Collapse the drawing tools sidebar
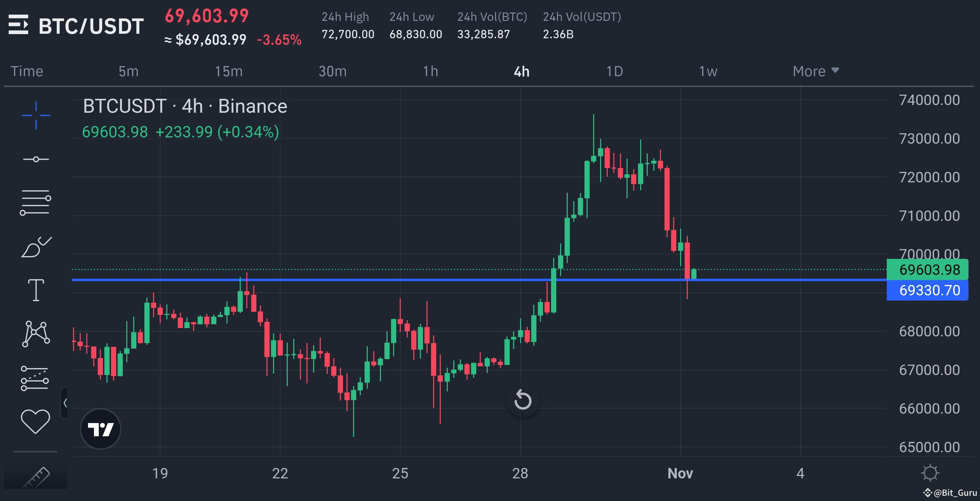 click(65, 403)
